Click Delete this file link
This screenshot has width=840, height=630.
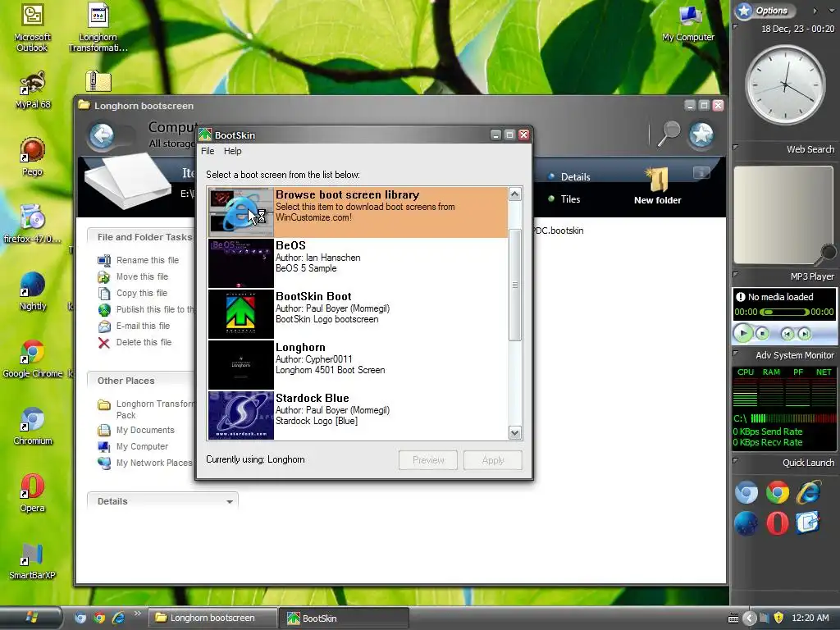point(144,342)
